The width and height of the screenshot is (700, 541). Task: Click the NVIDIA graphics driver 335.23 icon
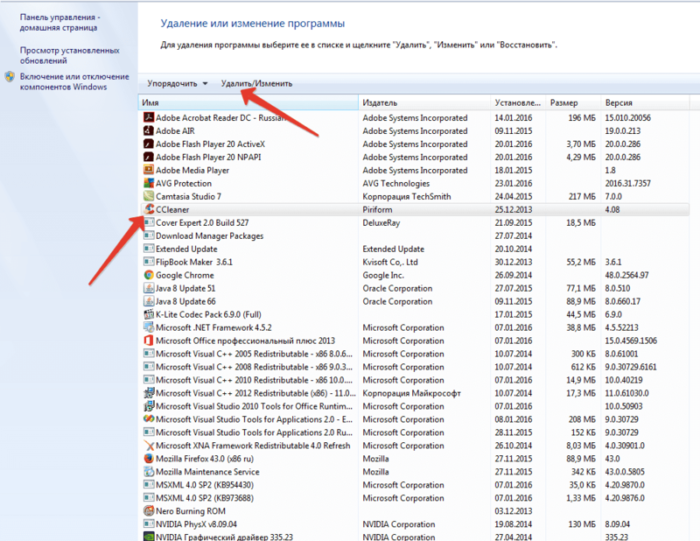click(x=149, y=537)
